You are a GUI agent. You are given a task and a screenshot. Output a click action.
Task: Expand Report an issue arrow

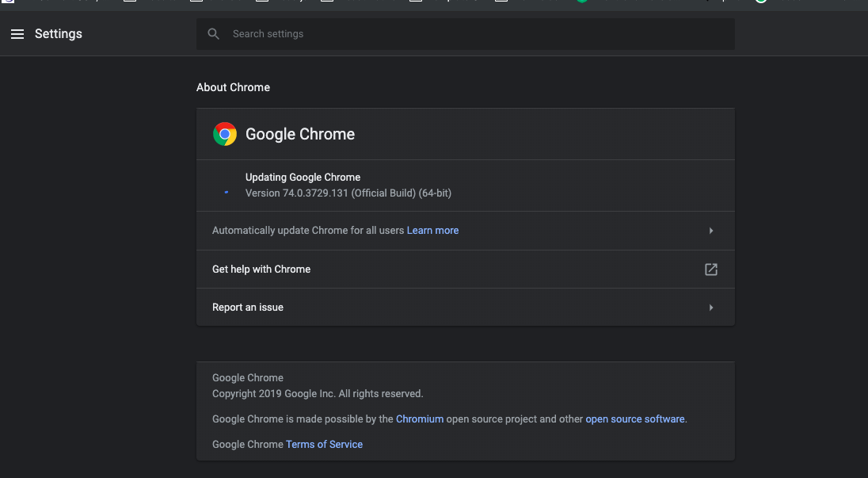tap(710, 308)
